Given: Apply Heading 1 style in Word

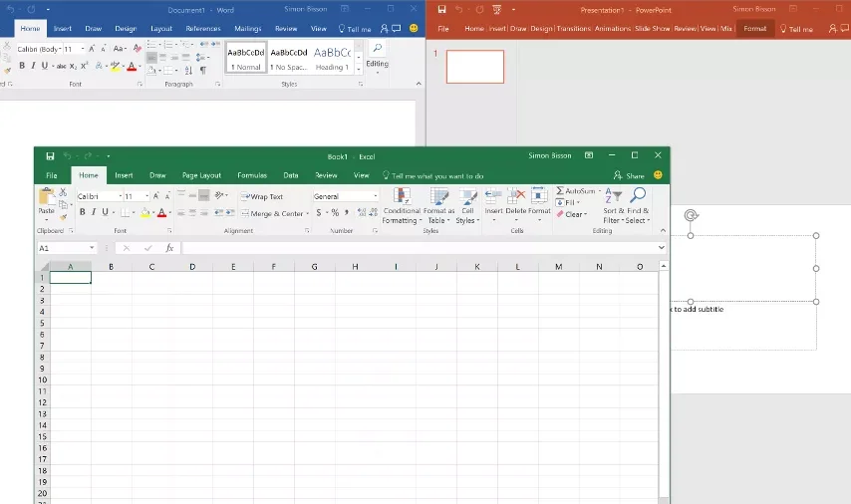Looking at the screenshot, I should tap(332, 58).
